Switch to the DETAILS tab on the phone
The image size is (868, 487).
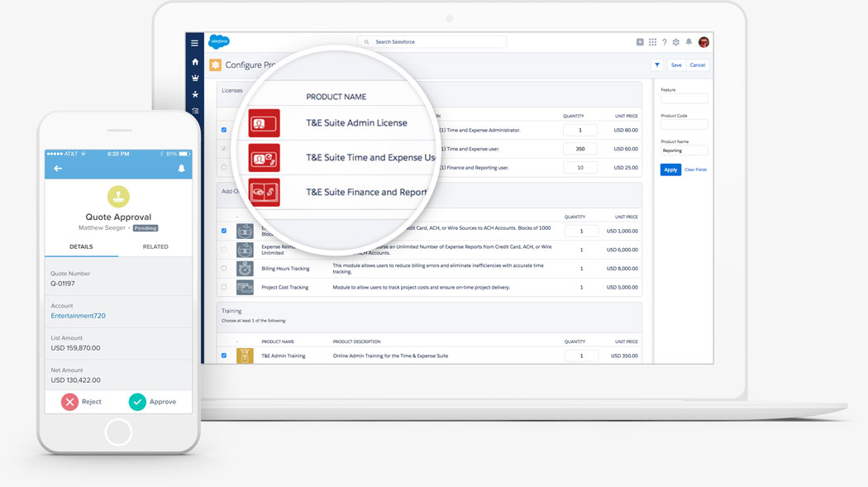click(81, 247)
